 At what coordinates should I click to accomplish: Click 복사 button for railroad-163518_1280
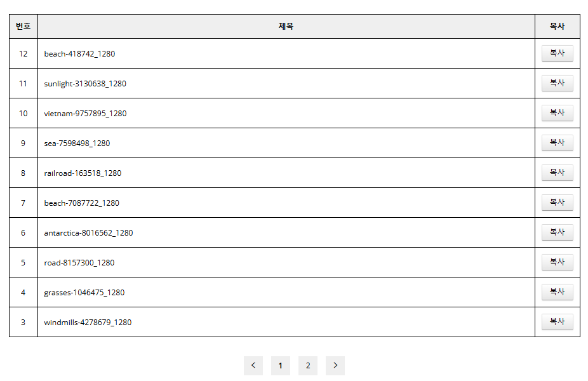[557, 173]
